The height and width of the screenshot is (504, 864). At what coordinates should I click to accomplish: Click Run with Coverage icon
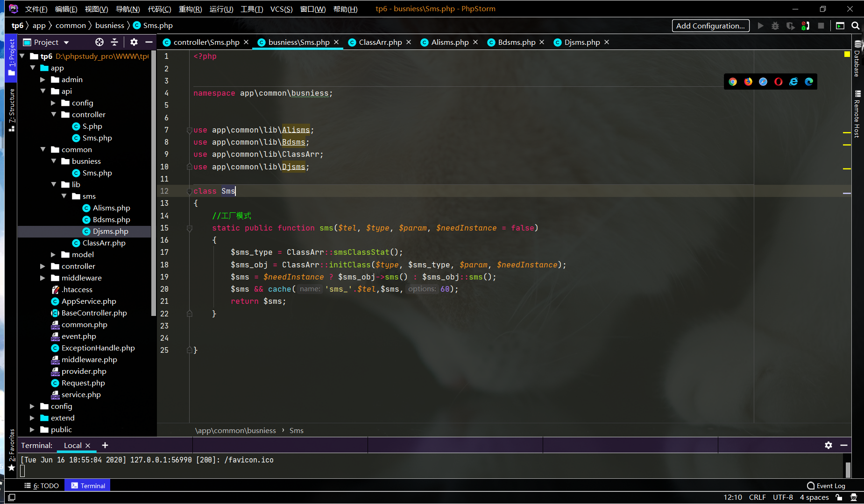(x=790, y=26)
